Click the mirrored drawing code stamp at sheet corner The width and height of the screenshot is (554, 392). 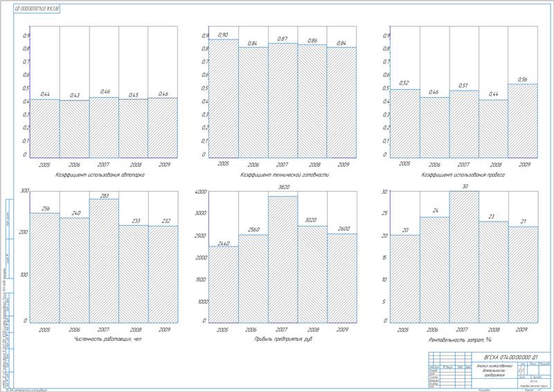pos(37,8)
